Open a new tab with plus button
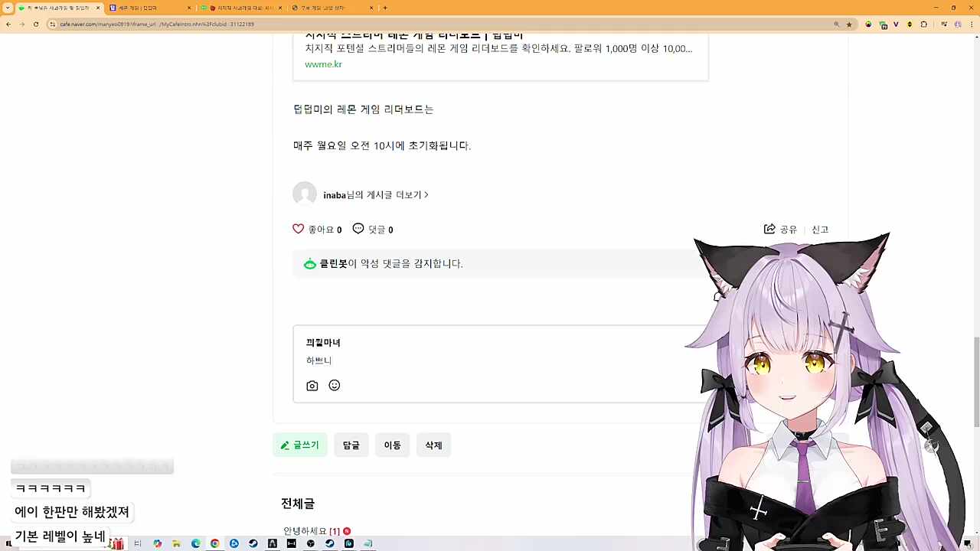The height and width of the screenshot is (551, 980). pos(385,8)
